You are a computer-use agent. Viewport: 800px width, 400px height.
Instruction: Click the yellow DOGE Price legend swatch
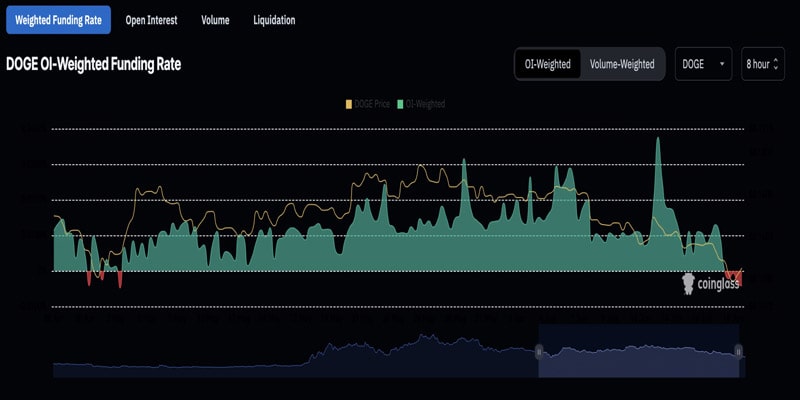coord(349,103)
